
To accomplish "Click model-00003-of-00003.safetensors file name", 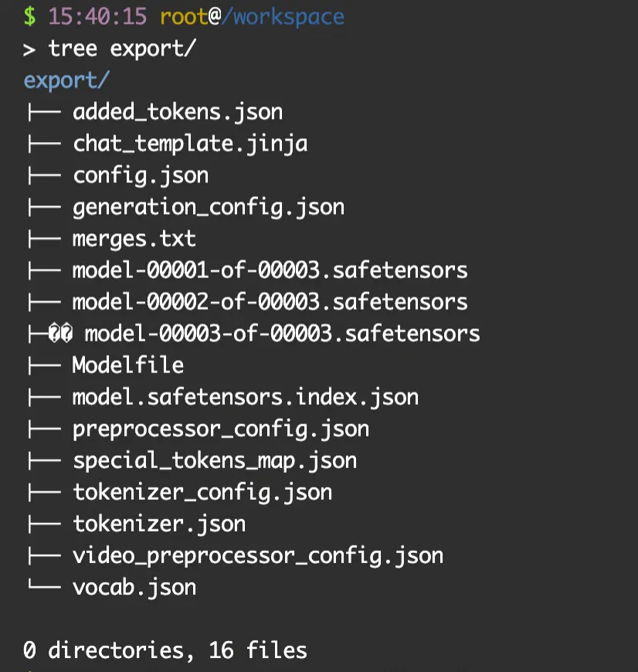I will [x=283, y=334].
